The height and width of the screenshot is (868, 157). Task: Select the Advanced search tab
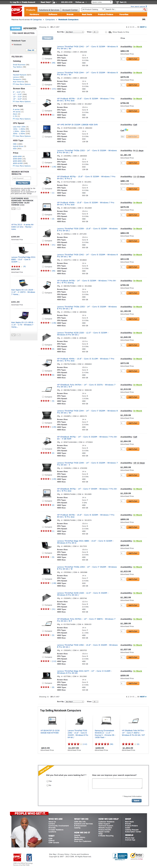(x=30, y=28)
